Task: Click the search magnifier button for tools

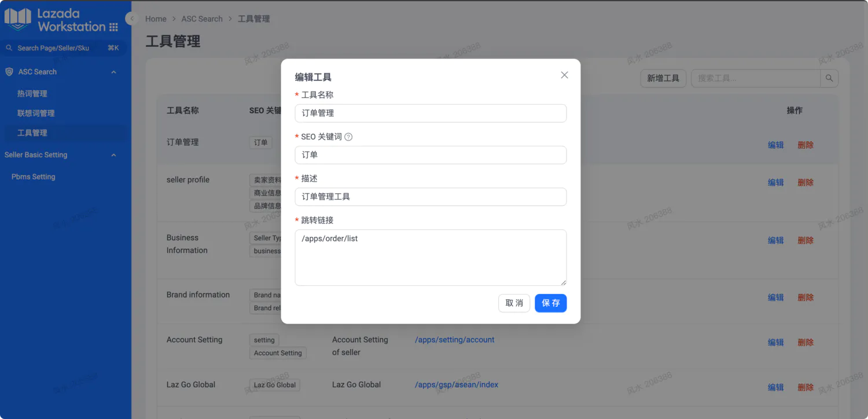Action: [x=829, y=78]
